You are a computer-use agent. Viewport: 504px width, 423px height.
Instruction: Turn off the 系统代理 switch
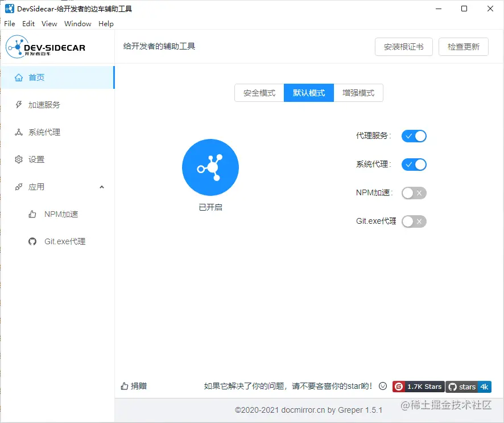point(414,165)
